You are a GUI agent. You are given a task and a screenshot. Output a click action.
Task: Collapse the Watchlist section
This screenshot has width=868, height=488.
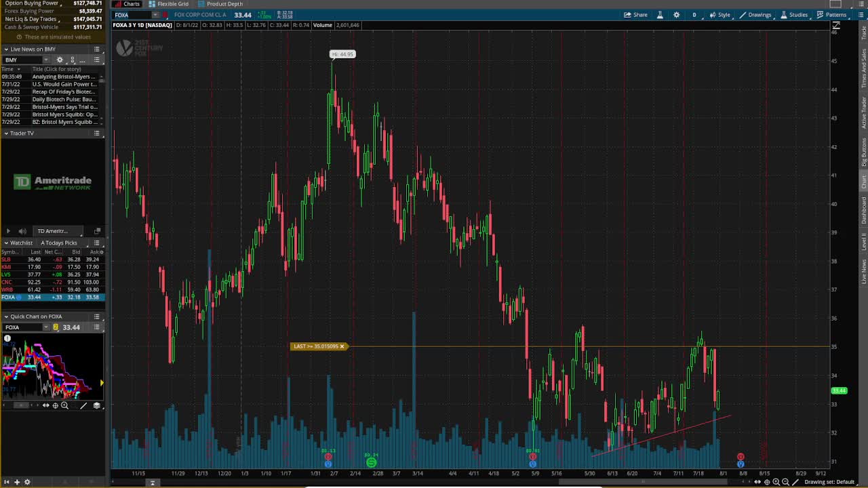(6, 243)
